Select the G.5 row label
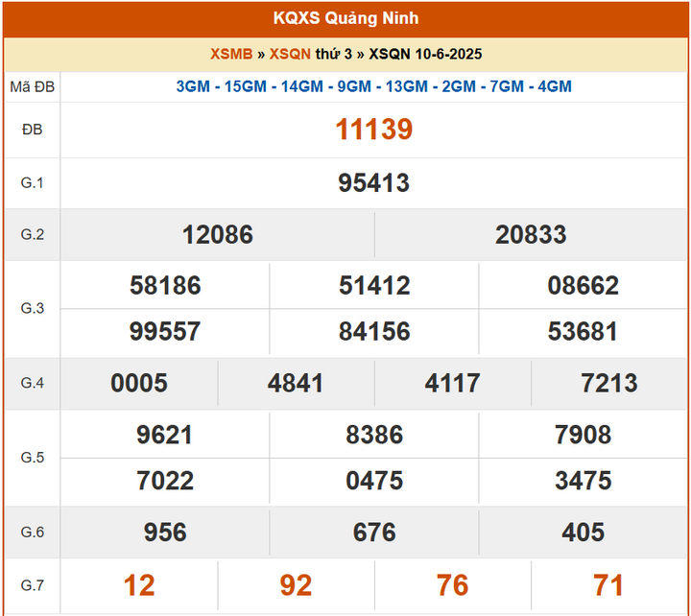Screen dimensions: 691x616 (33, 458)
